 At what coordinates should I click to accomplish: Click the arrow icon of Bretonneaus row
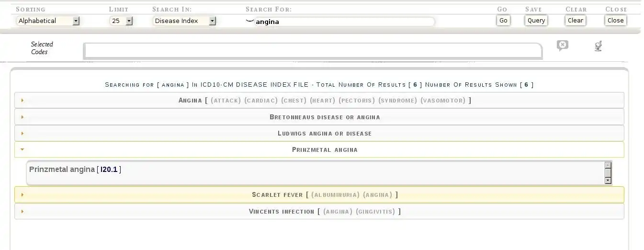tap(23, 117)
